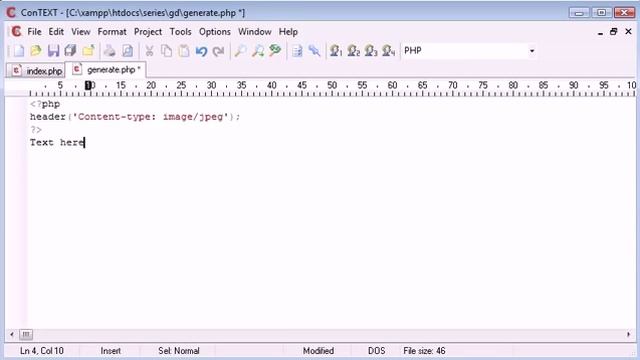Click the 'Text here' line in editor

[57, 142]
